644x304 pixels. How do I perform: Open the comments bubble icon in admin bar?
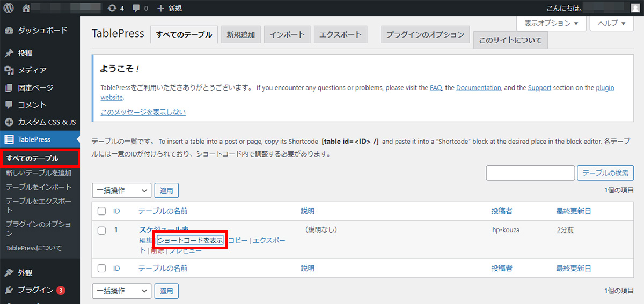coord(136,9)
